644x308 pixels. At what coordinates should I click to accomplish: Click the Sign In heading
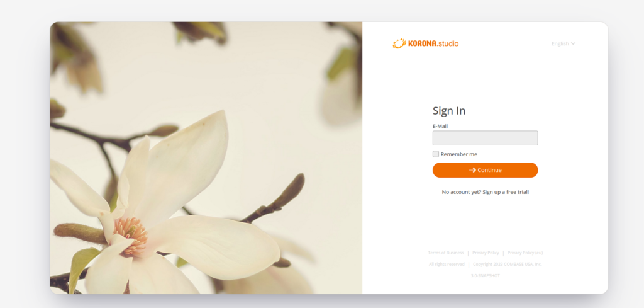pos(449,111)
